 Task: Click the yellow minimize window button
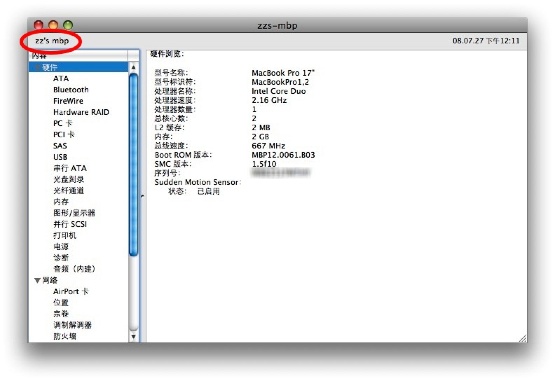click(x=53, y=25)
